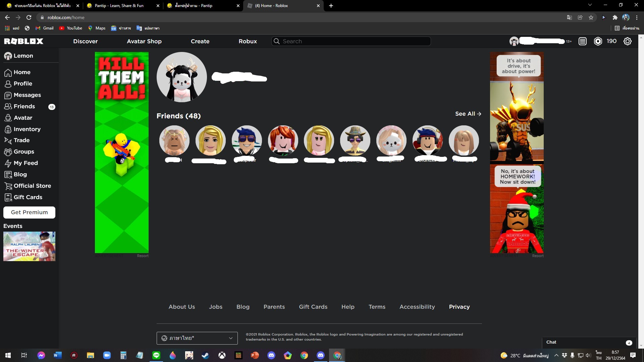This screenshot has width=644, height=362.
Task: Click the Lemon user avatar in sidebar
Action: (8, 56)
